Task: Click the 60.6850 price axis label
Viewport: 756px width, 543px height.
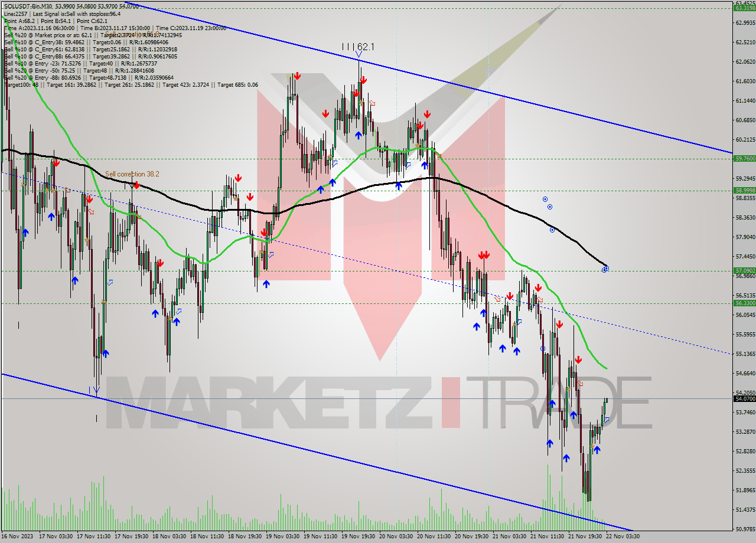Action: click(x=744, y=120)
